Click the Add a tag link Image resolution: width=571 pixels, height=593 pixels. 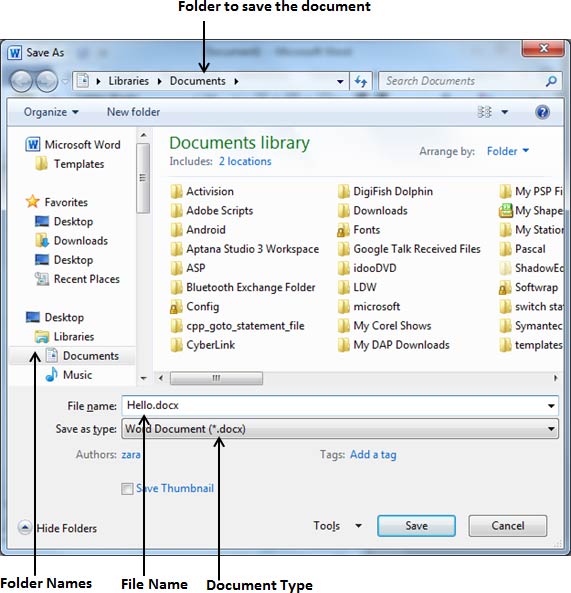373,455
